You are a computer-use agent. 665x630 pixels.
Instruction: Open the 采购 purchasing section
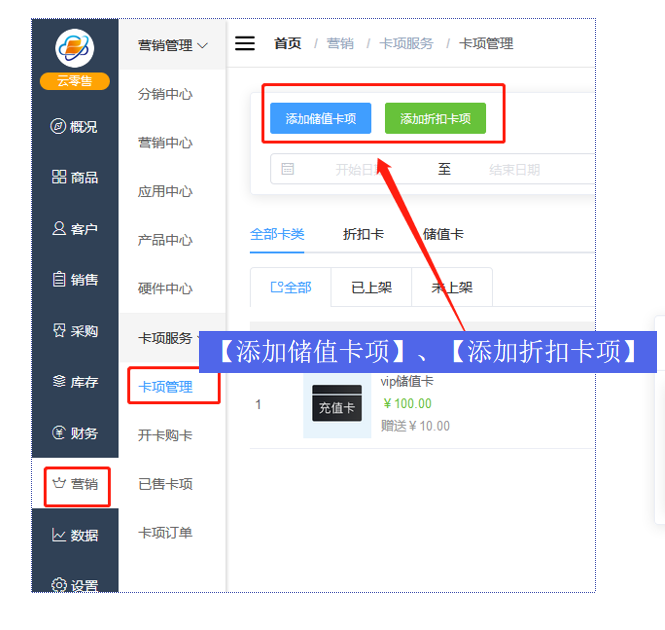click(75, 330)
